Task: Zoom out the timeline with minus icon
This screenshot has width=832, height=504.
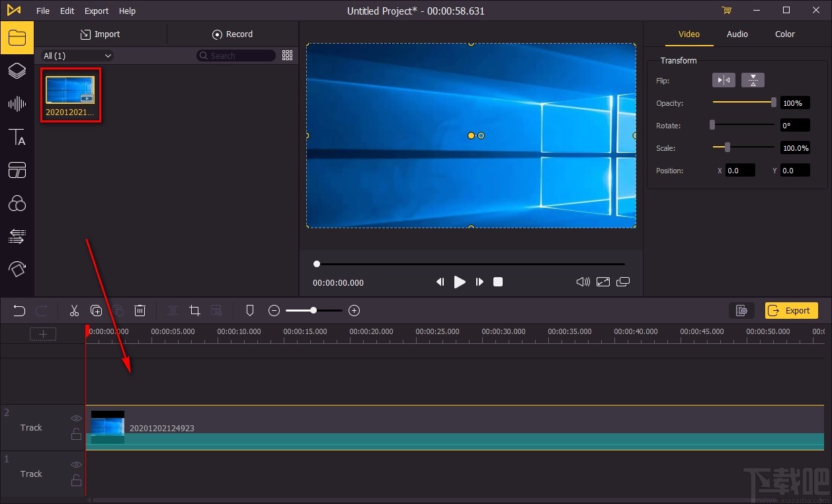Action: [274, 310]
